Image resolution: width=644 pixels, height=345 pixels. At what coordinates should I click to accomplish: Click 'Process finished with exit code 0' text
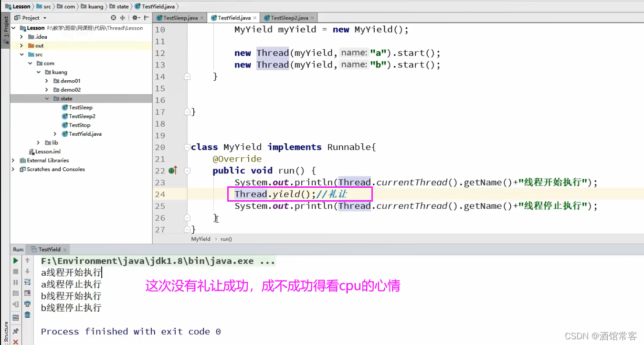click(x=131, y=332)
